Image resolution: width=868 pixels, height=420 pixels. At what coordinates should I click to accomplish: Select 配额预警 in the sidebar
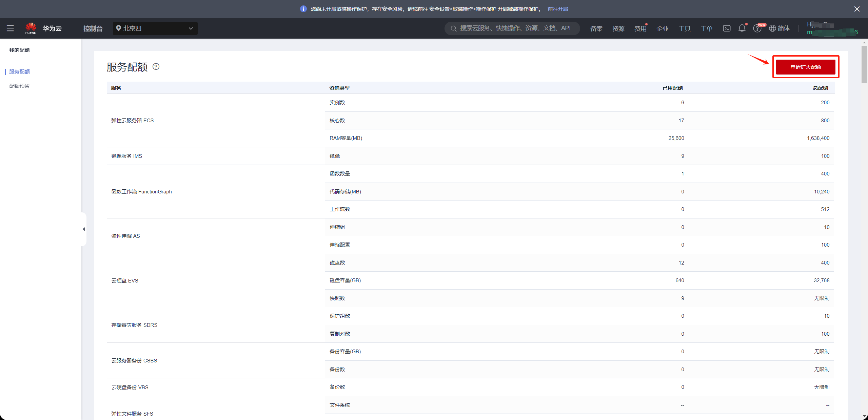(x=20, y=86)
